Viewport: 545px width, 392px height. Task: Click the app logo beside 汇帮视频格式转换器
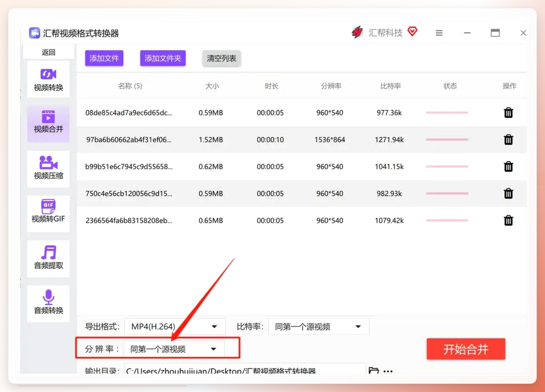pos(34,33)
